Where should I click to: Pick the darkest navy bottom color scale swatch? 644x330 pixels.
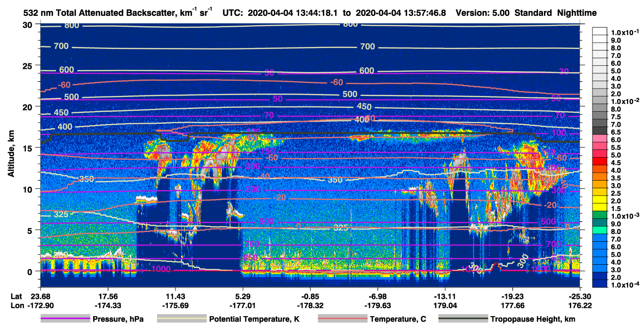pyautogui.click(x=600, y=284)
